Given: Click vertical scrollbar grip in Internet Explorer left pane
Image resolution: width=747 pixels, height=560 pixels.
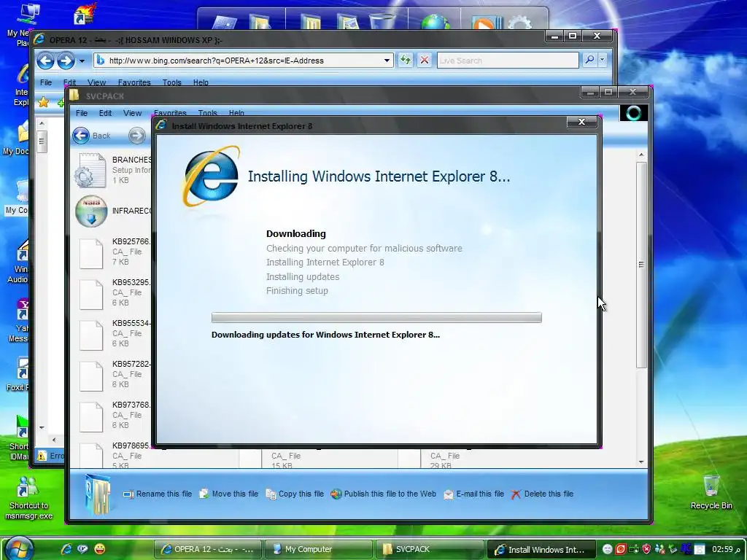Looking at the screenshot, I should tap(42, 141).
